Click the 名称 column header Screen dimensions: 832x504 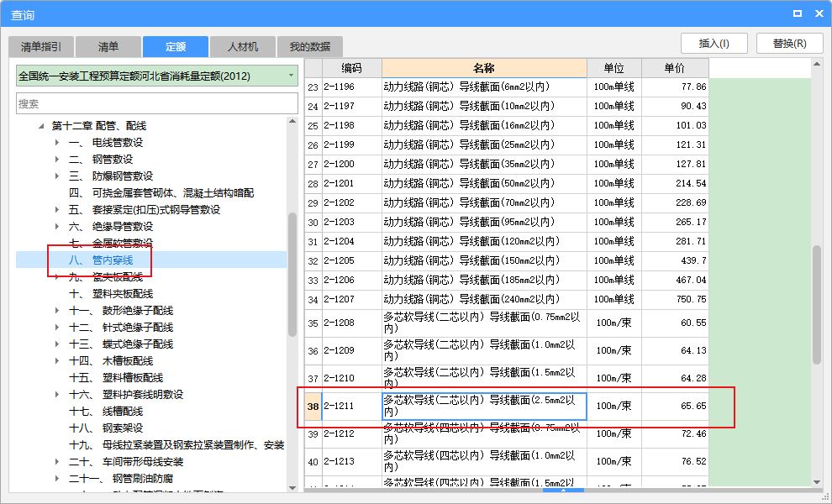pos(484,68)
